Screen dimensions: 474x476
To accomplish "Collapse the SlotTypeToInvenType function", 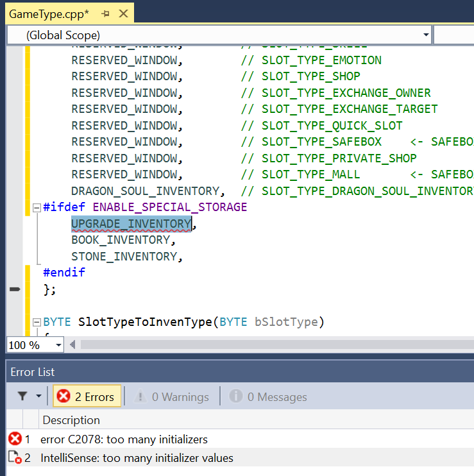I will [x=37, y=322].
